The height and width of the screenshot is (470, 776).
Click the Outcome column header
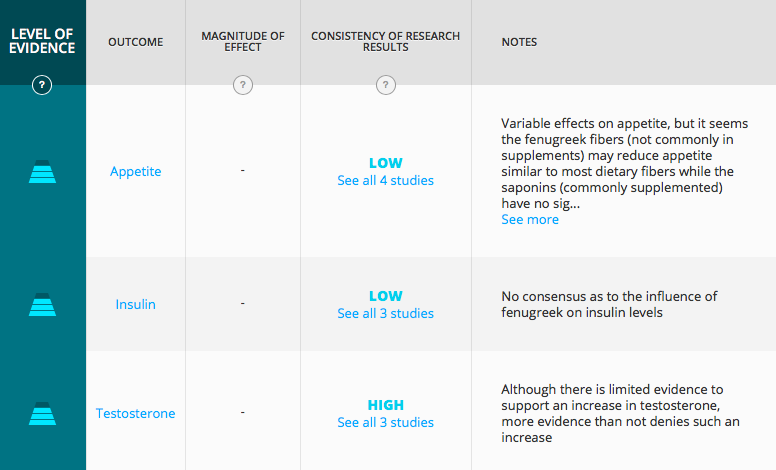(x=136, y=42)
